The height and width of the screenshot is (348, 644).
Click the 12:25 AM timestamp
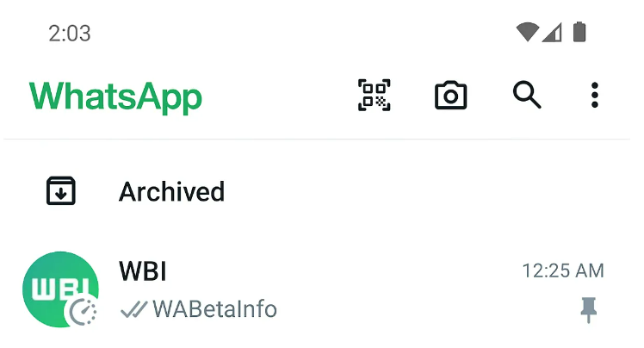click(x=563, y=271)
